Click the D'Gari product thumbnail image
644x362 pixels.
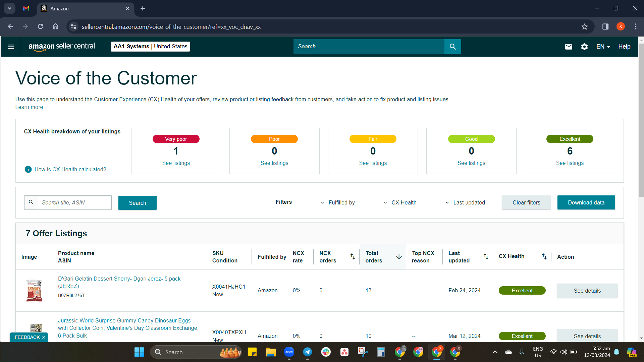coord(34,291)
